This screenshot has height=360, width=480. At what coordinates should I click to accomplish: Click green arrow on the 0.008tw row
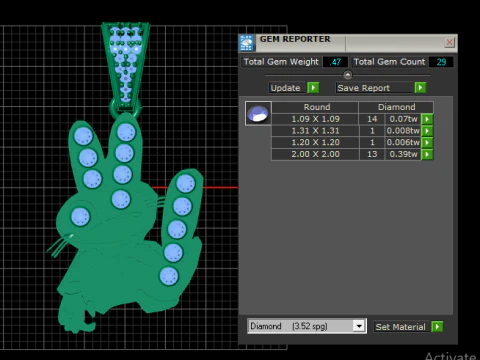427,131
